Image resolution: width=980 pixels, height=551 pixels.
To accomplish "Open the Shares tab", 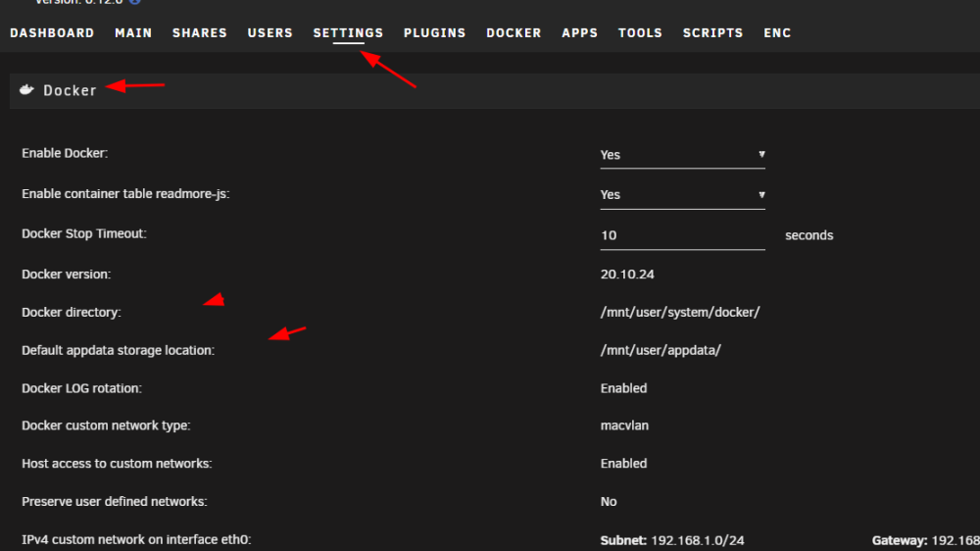I will click(199, 33).
